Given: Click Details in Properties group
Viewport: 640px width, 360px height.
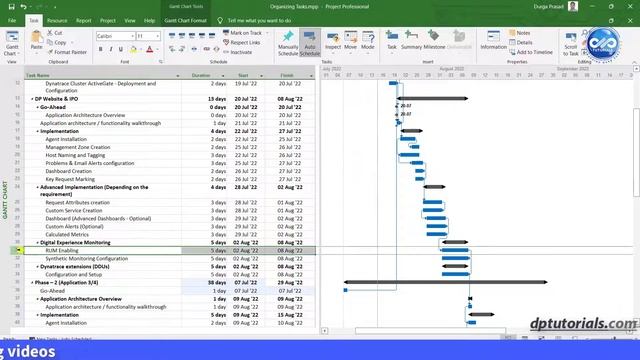Looking at the screenshot, I should [521, 42].
